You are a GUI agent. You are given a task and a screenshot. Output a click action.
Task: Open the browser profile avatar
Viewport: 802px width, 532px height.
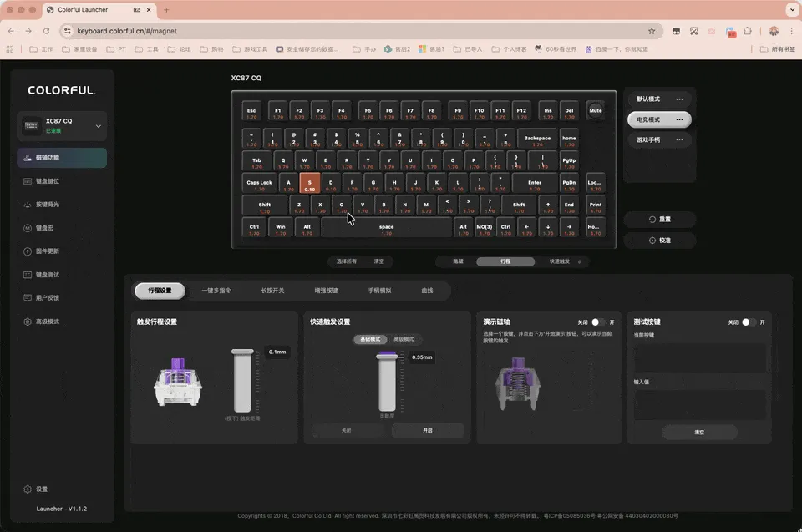tap(774, 31)
